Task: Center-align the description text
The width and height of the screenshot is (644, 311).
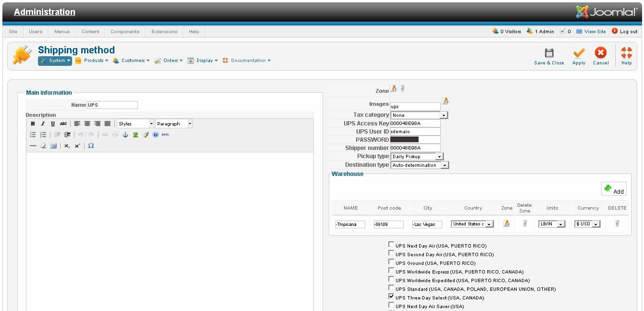Action: (87, 124)
